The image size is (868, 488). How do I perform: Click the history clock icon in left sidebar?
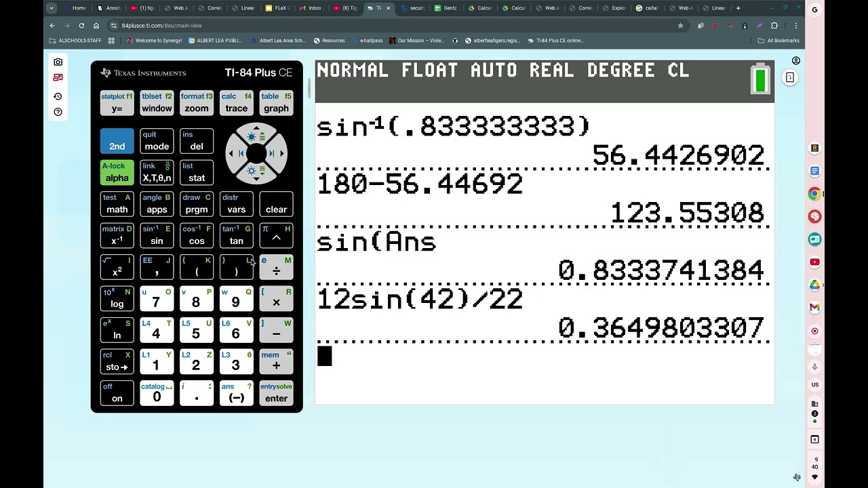(58, 96)
